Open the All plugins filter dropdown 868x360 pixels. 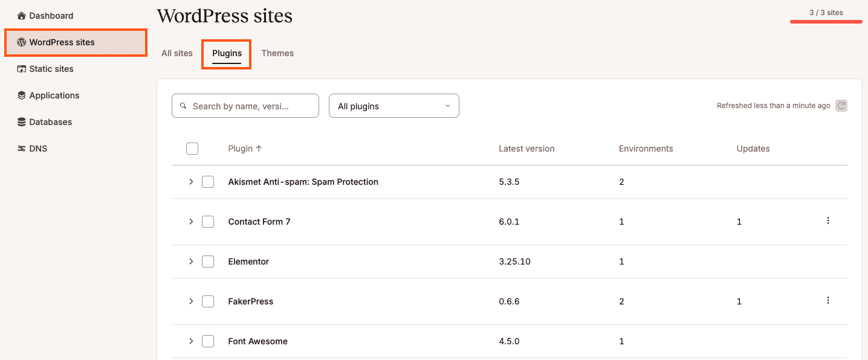(394, 106)
